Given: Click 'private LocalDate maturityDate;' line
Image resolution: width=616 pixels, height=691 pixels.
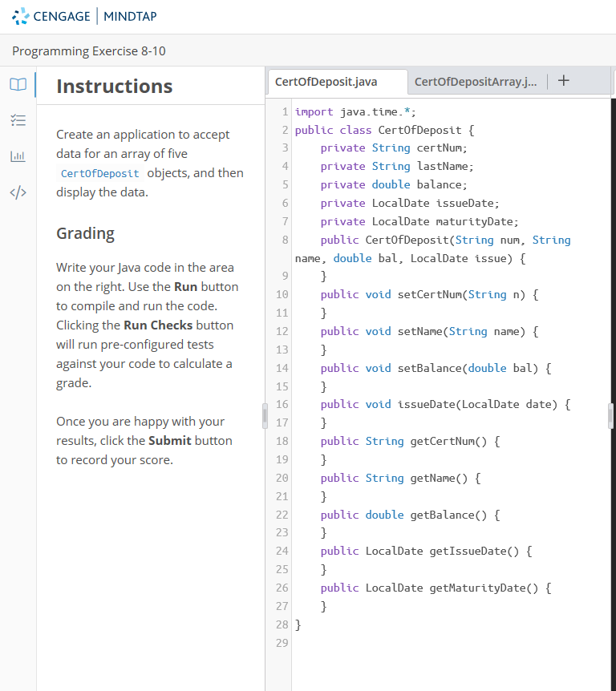Looking at the screenshot, I should tap(419, 222).
